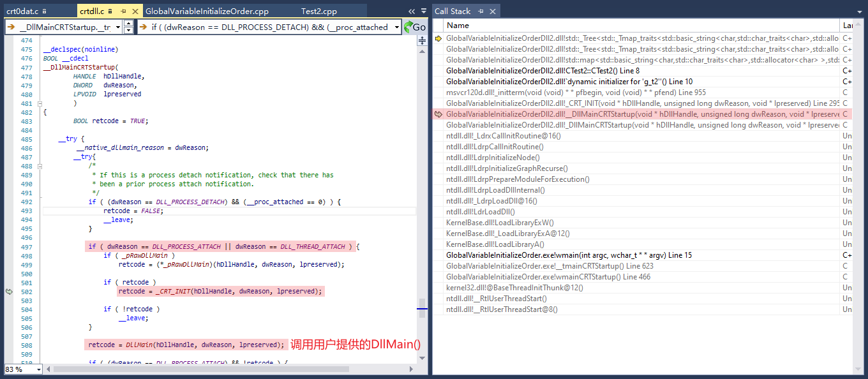Click the highlighted _CRT_INIT call at line 502
The width and height of the screenshot is (868, 379).
click(221, 291)
